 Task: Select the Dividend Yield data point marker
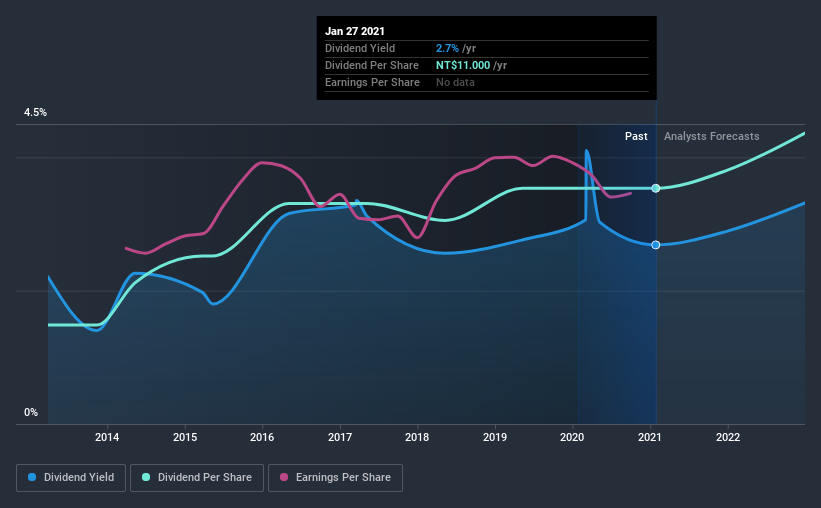point(656,245)
